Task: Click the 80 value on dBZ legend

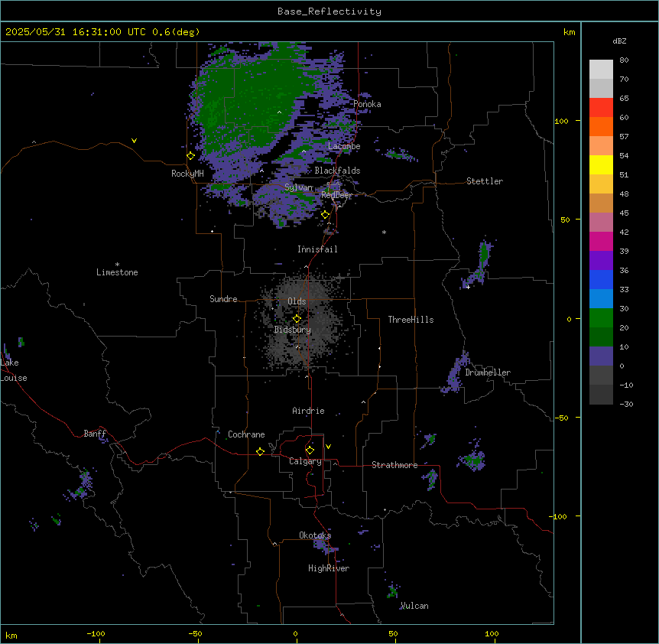Action: click(x=624, y=60)
